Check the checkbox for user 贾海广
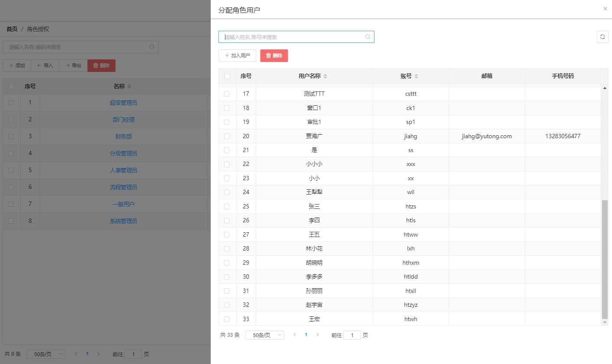 coord(227,136)
